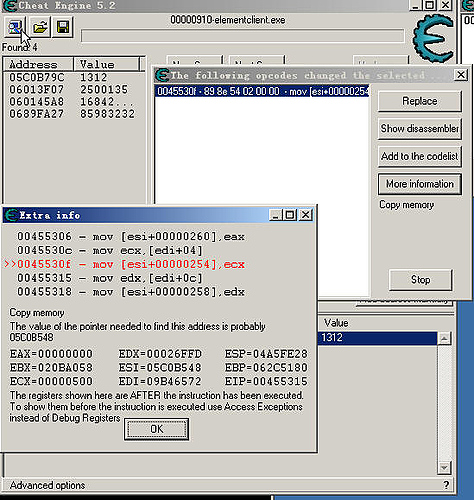
Task: Select address 0689FA27 row
Action: tap(72, 114)
